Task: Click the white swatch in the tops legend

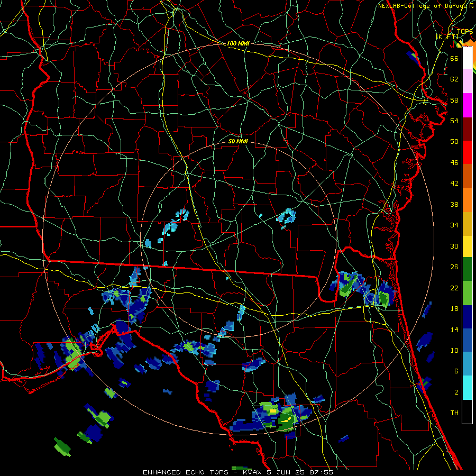Action: tap(467, 58)
